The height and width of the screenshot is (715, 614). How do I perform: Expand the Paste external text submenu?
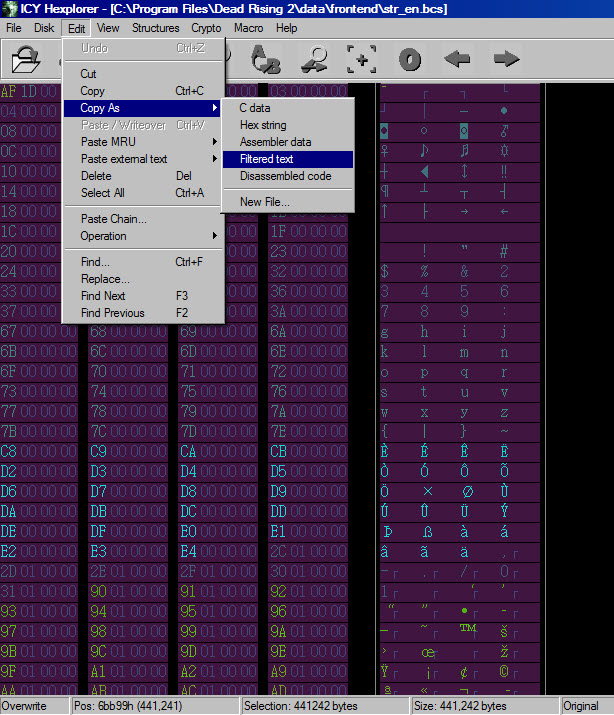click(143, 159)
